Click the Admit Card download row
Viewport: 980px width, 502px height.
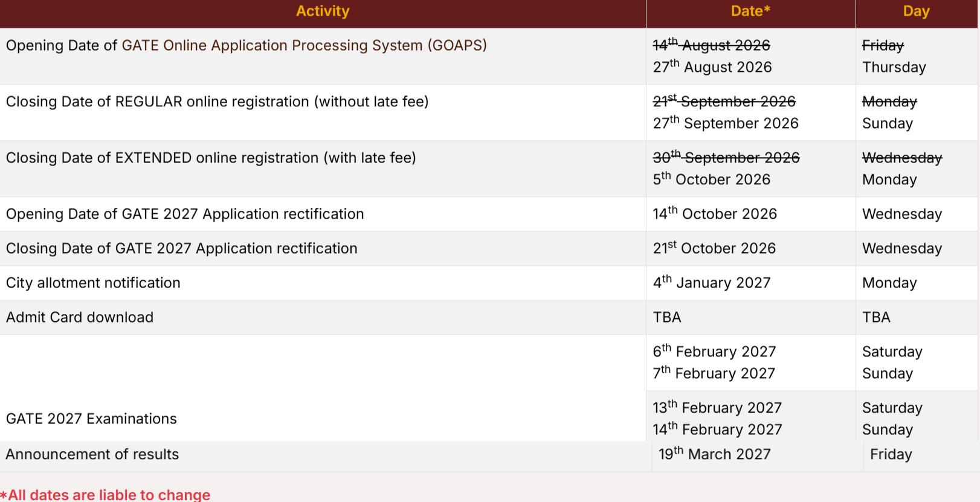pyautogui.click(x=489, y=317)
